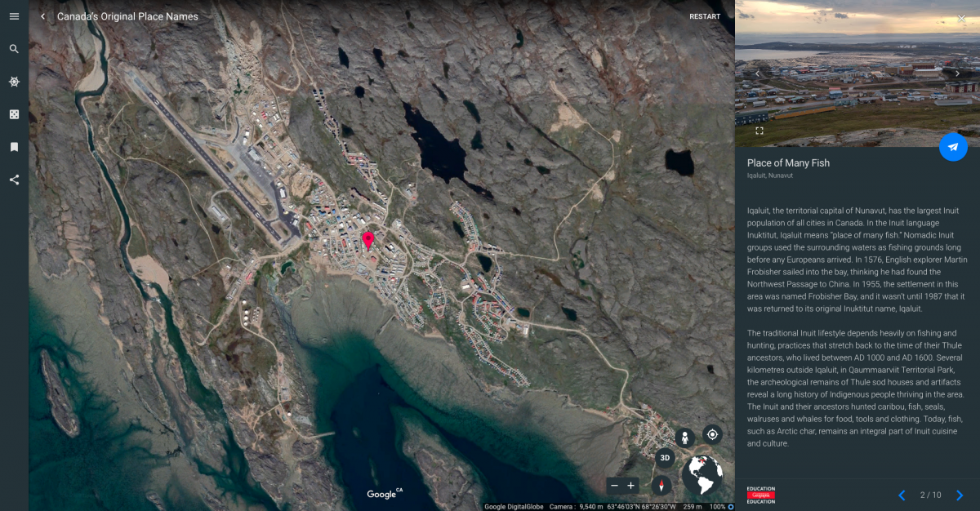
Task: Try the I'm Feeling Lucky dice
Action: tap(13, 114)
